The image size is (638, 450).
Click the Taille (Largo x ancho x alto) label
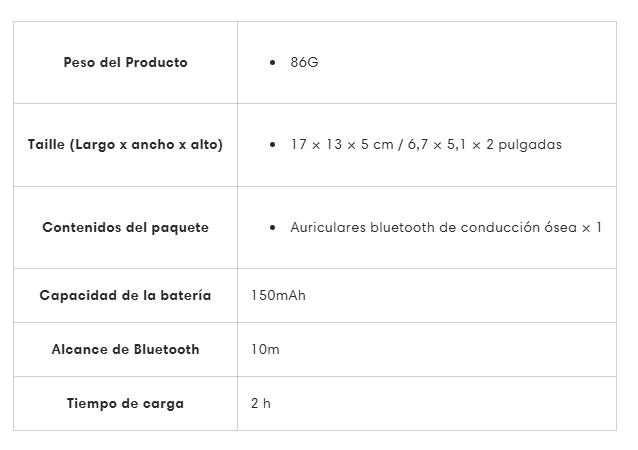tap(125, 145)
